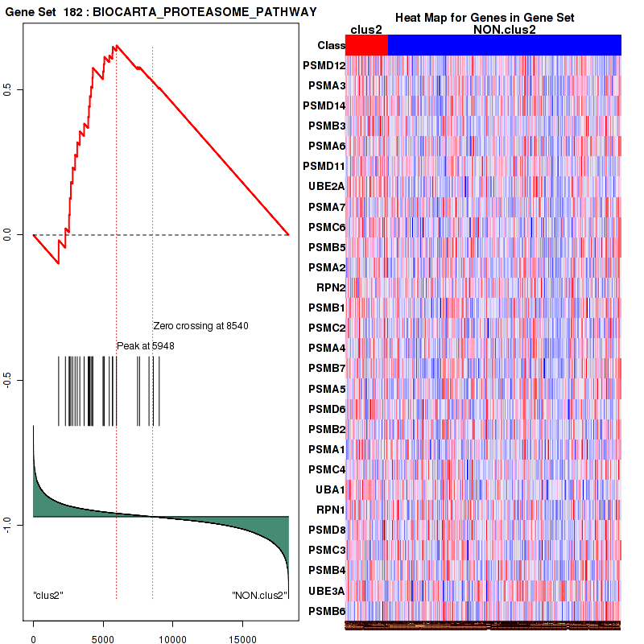Click the UBA1 gene label
Screen dimensions: 644x644
[x=330, y=489]
